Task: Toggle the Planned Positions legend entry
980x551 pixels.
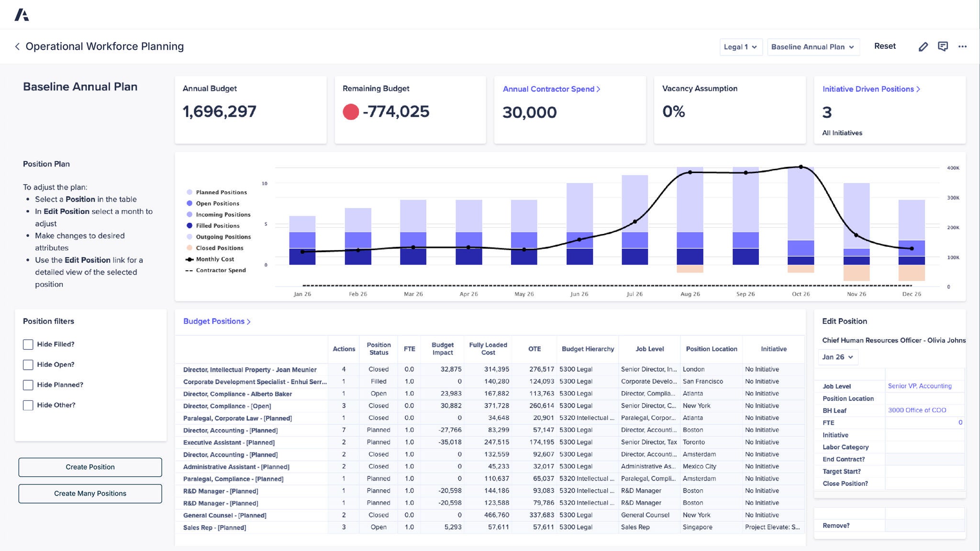Action: pyautogui.click(x=221, y=192)
